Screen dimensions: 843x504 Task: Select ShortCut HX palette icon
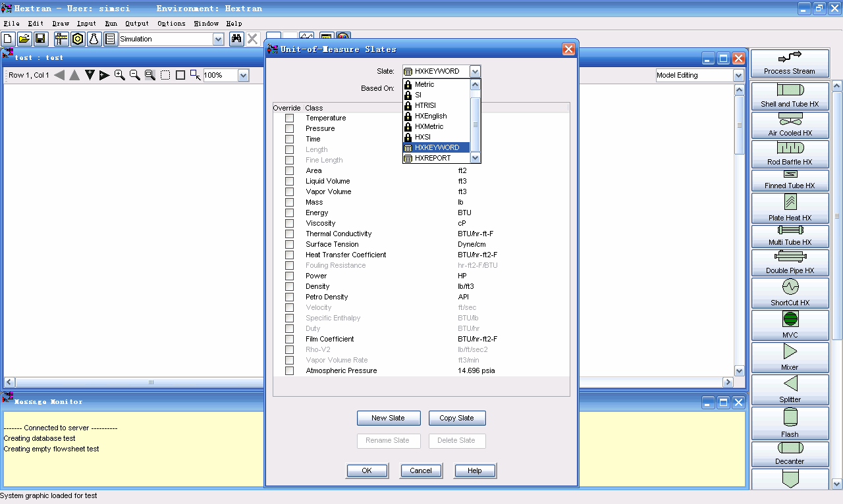tap(790, 293)
